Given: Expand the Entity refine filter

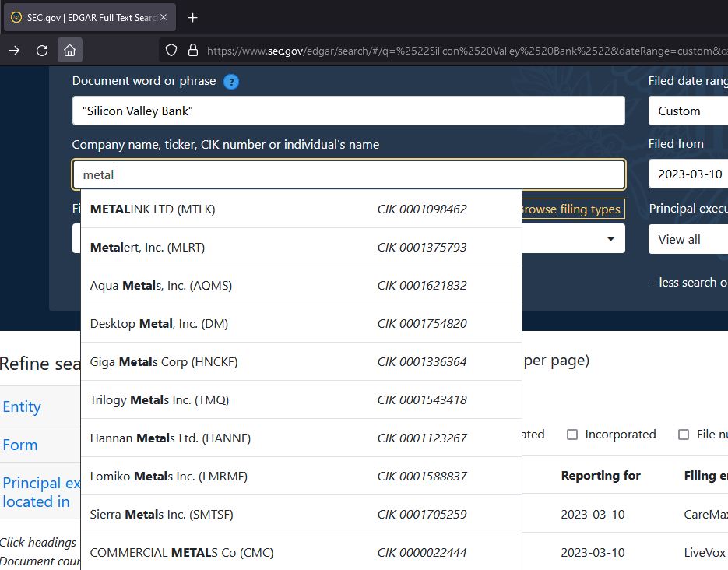Looking at the screenshot, I should 22,406.
